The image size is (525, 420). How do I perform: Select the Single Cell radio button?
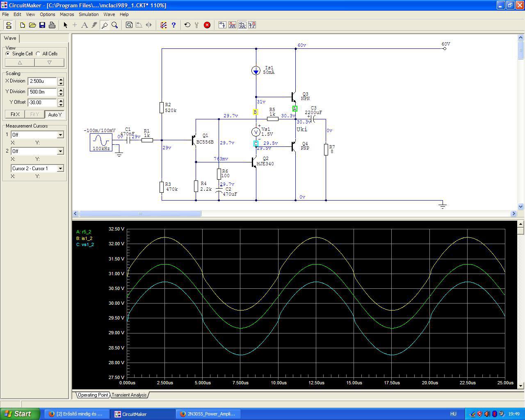[8, 54]
